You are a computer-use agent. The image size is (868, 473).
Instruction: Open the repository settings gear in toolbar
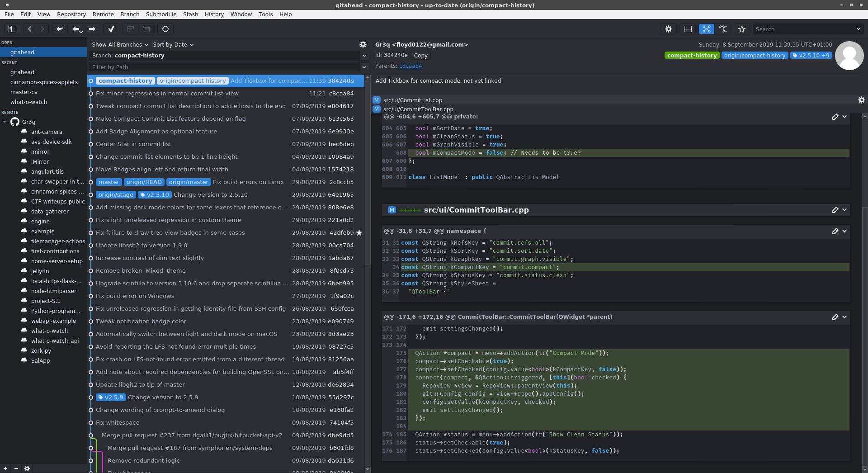pos(669,29)
